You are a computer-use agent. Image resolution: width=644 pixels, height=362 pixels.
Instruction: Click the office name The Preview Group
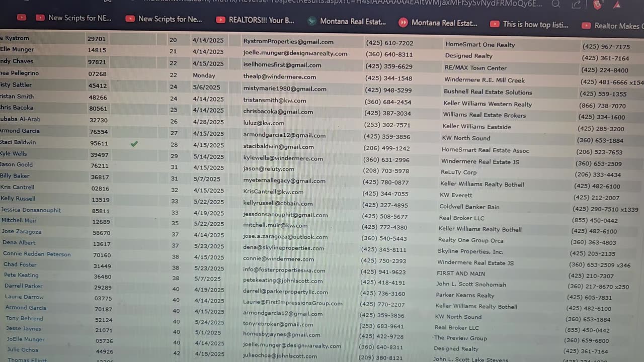click(460, 338)
